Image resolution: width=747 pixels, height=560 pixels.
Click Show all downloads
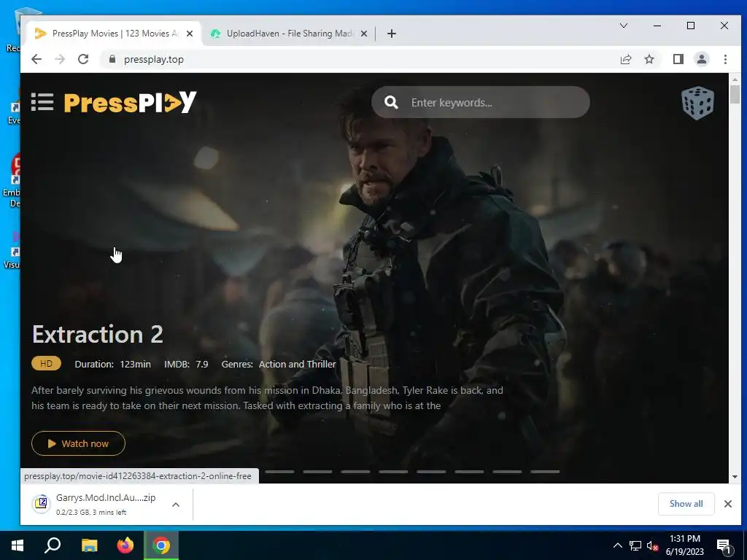pyautogui.click(x=686, y=504)
